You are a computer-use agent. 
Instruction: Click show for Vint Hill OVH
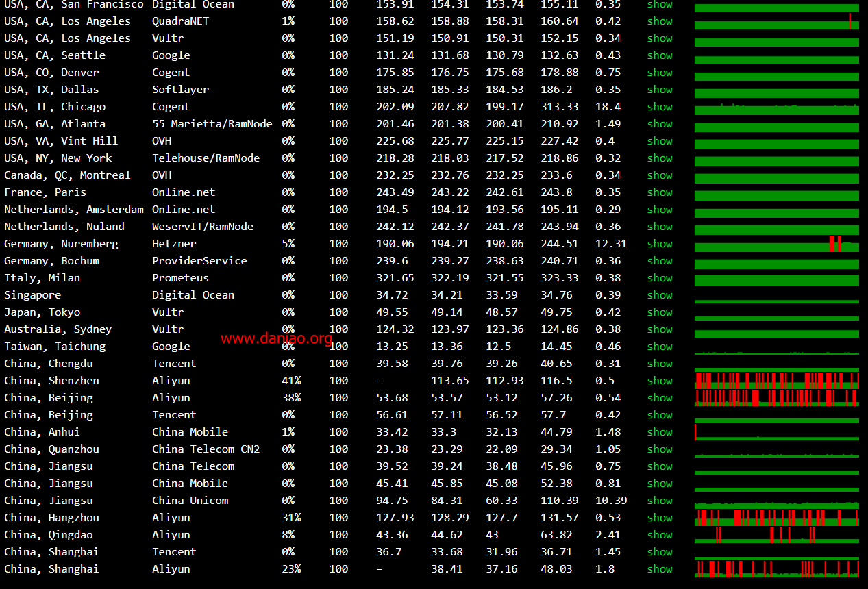[x=660, y=141]
